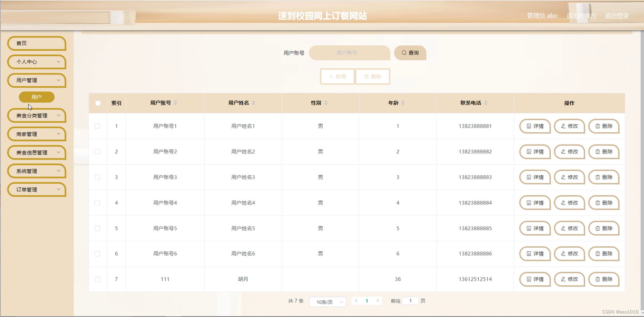This screenshot has height=317, width=644.
Task: Toggle select-all checkbox in table header
Action: [x=98, y=103]
